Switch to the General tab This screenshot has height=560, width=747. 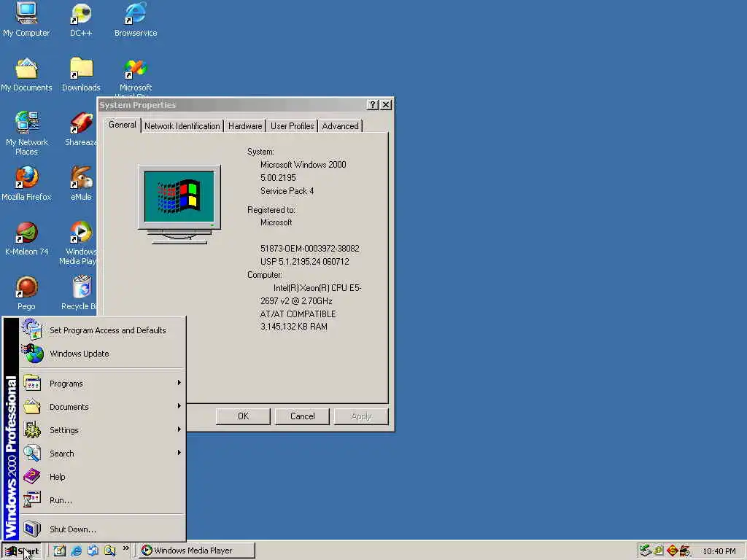123,125
